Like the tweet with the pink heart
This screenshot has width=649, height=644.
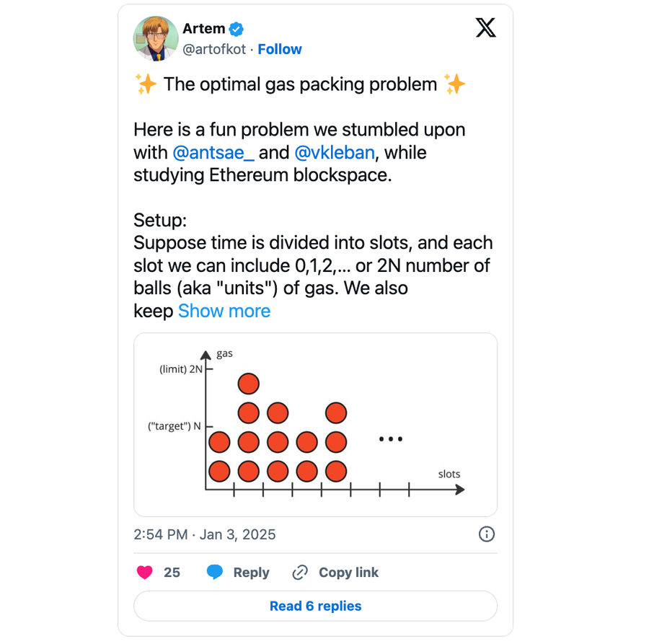click(144, 573)
